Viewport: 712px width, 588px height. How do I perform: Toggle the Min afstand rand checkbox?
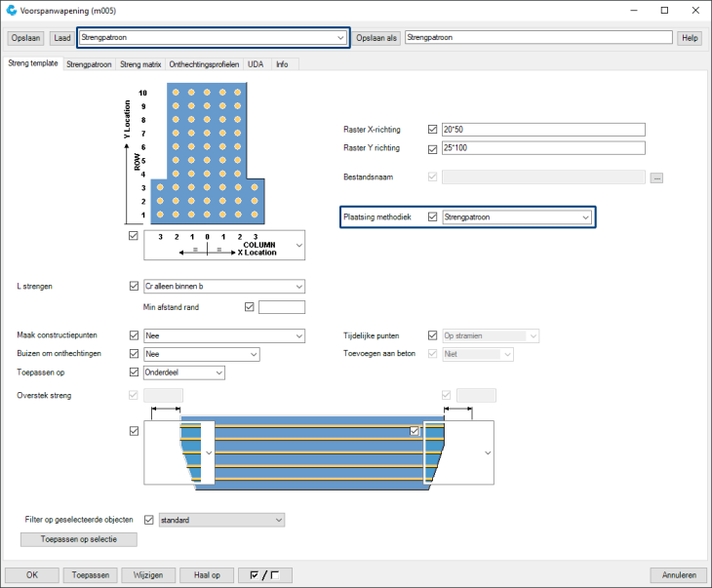(249, 307)
